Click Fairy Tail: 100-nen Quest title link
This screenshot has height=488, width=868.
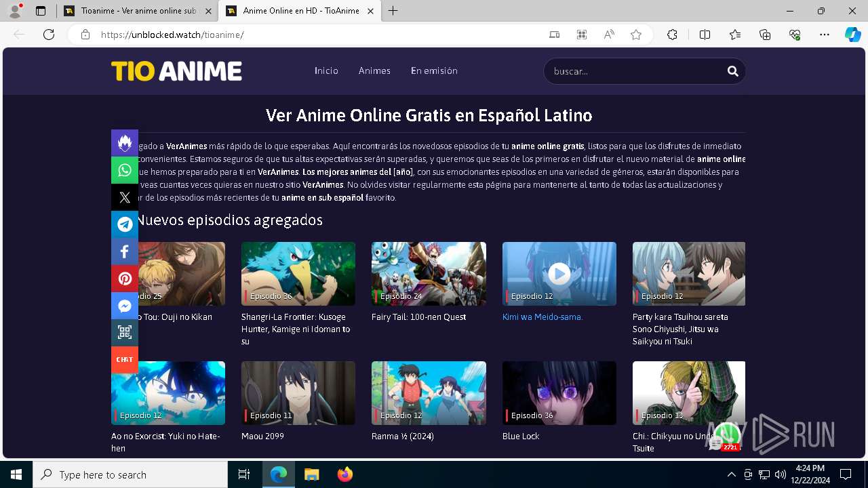coord(418,317)
